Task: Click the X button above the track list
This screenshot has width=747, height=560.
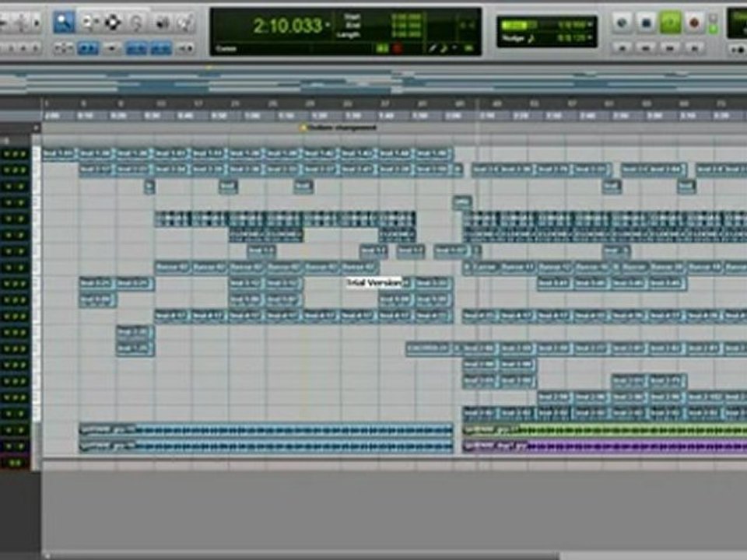Action: point(36,128)
